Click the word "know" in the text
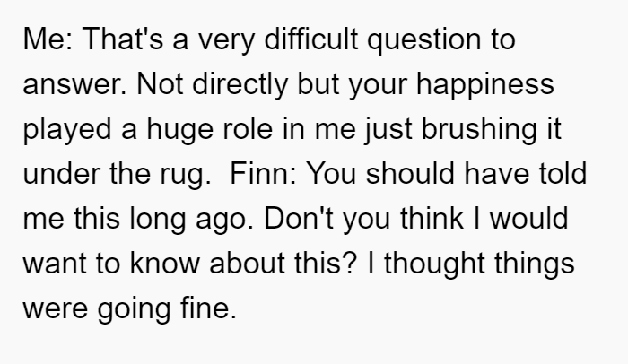This screenshot has width=628, height=364. [x=164, y=263]
